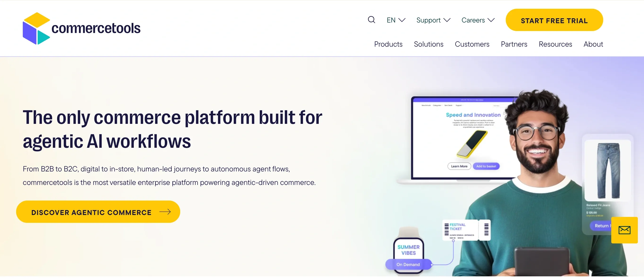Open the Partners navigation item

(514, 44)
